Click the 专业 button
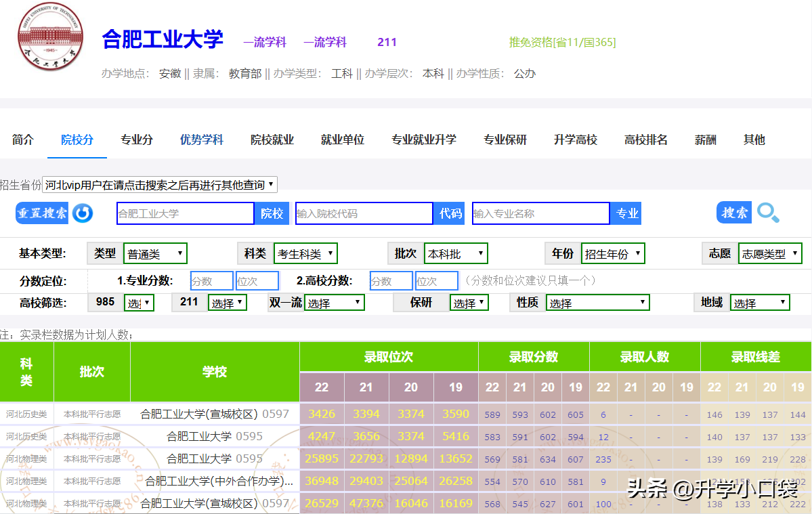This screenshot has height=514, width=812. point(626,213)
